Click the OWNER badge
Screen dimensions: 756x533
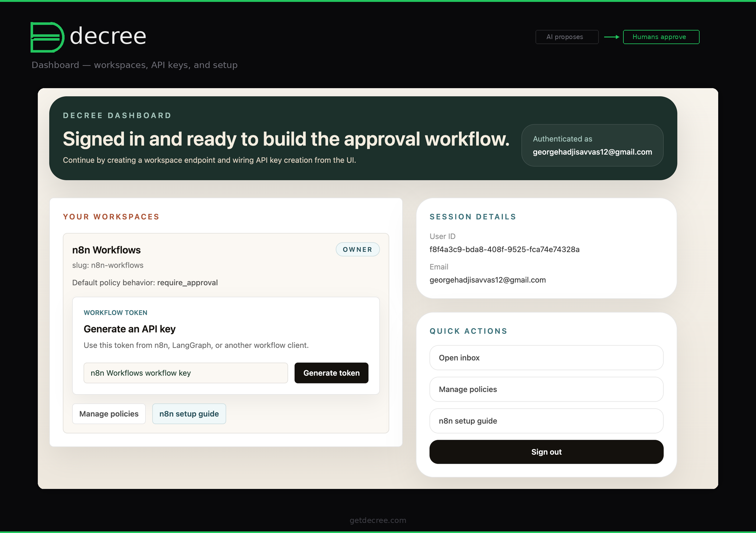coord(358,249)
